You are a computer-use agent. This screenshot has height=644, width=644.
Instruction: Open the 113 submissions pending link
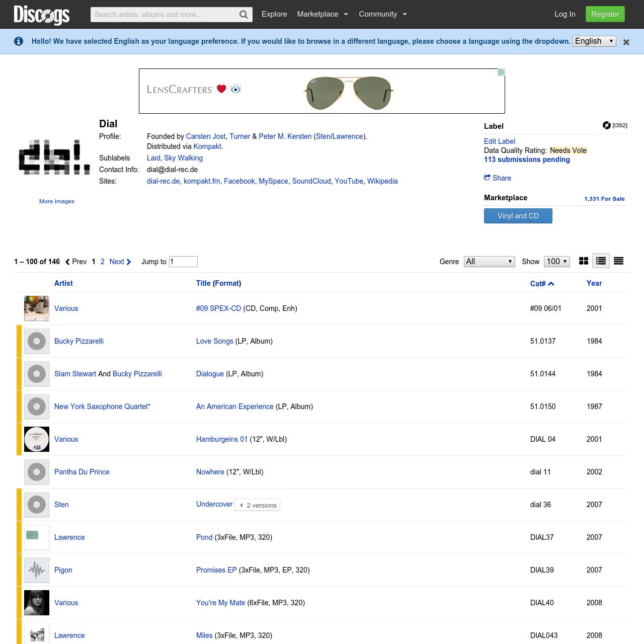point(527,159)
